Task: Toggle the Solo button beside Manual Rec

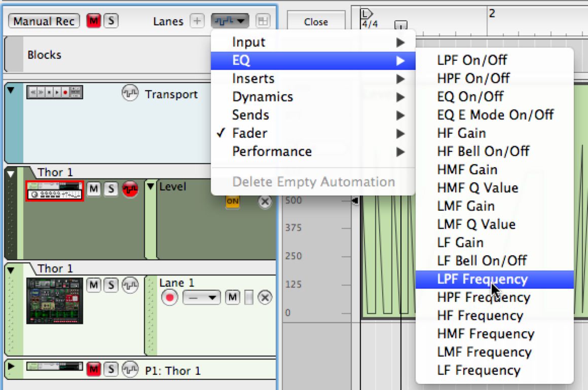Action: [111, 21]
